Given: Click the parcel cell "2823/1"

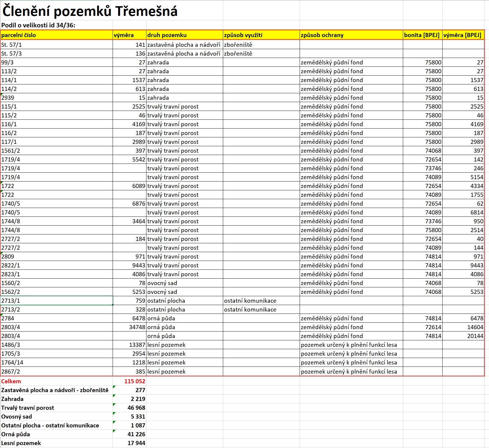Looking at the screenshot, I should (x=57, y=274).
